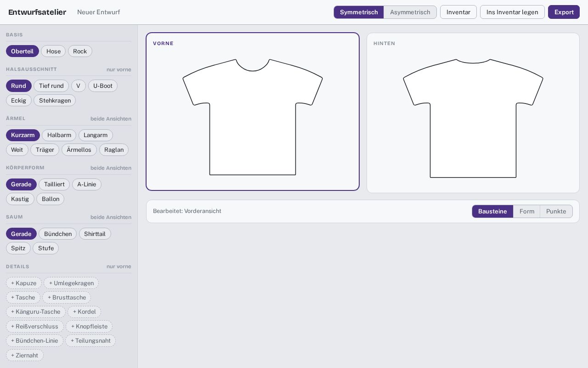This screenshot has height=368, width=588.
Task: Switch to the Form tab
Action: (526, 211)
